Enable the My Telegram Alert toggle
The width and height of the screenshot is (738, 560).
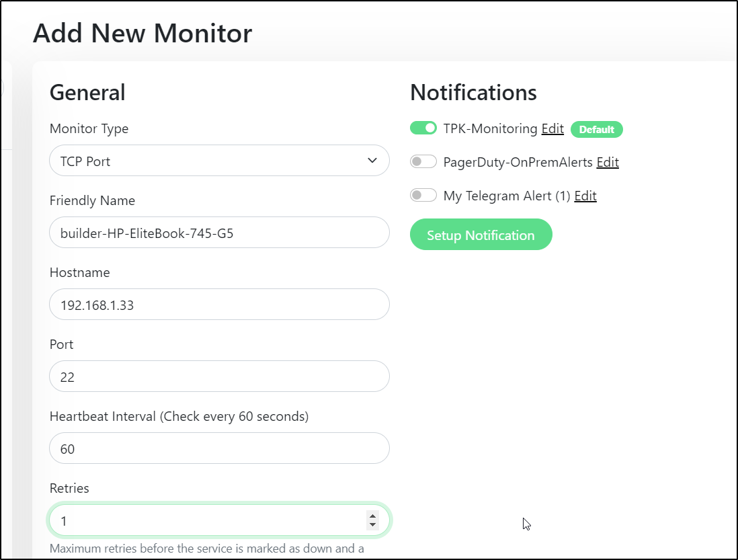(x=423, y=195)
